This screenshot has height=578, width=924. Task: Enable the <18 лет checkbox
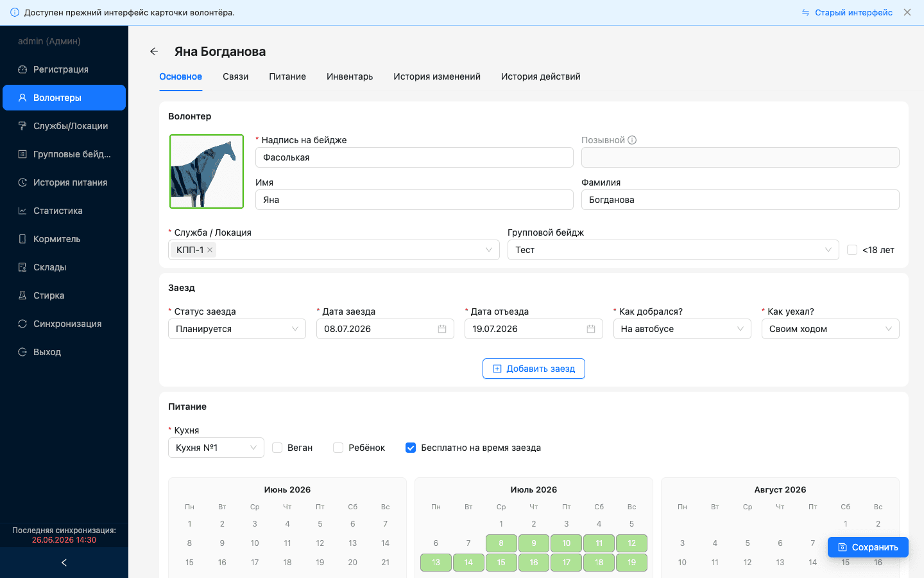852,250
